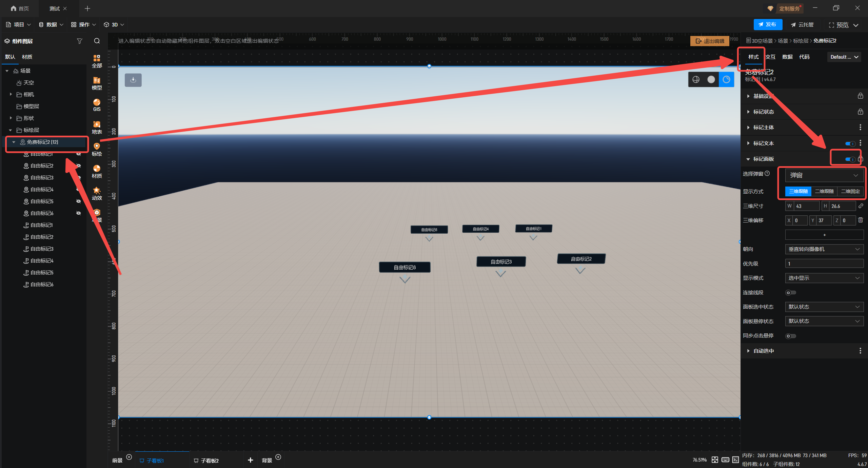
Task: Delete the 三维偏移 offset row
Action: pos(861,220)
